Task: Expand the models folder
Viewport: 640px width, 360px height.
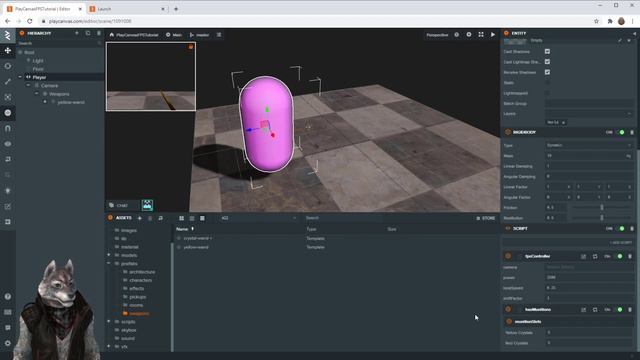Action: (109, 255)
